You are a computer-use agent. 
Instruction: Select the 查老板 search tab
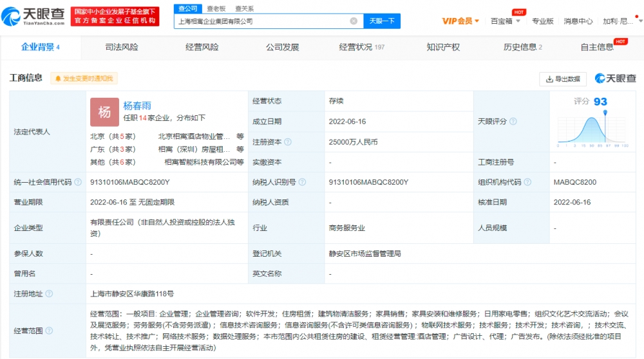[216, 8]
